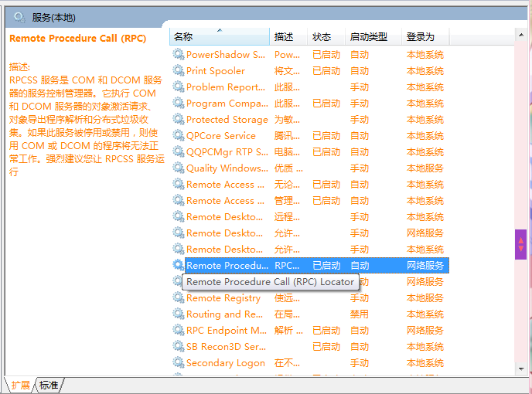Click the 禁用 startup type of Routing and Re...
The height and width of the screenshot is (394, 532).
(360, 314)
